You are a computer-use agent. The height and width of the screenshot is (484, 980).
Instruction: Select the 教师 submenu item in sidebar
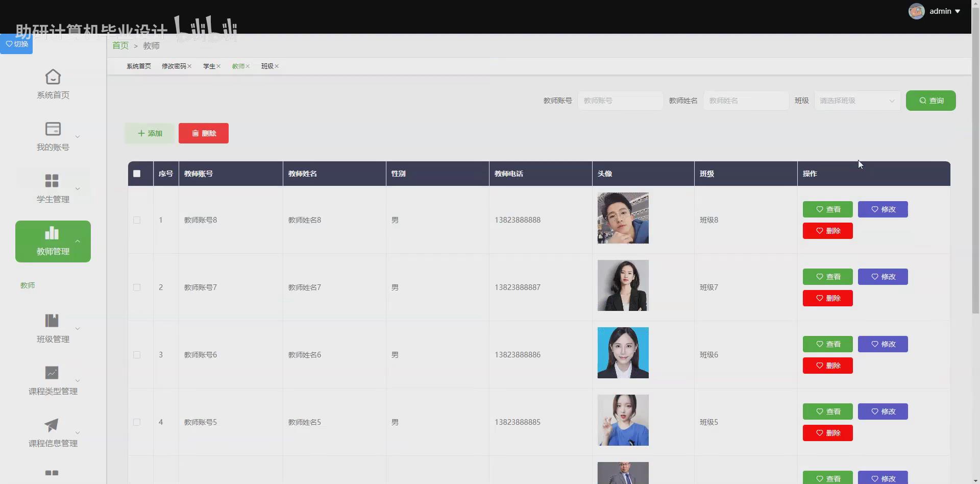click(x=28, y=285)
